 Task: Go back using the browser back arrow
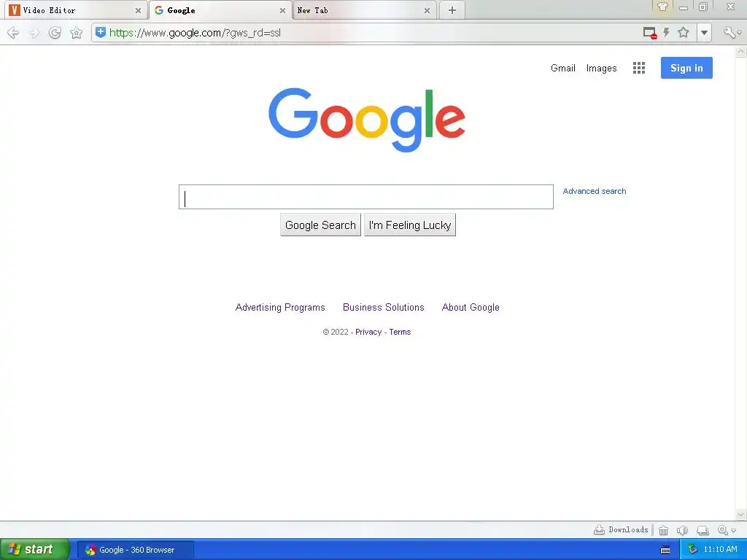click(x=13, y=33)
